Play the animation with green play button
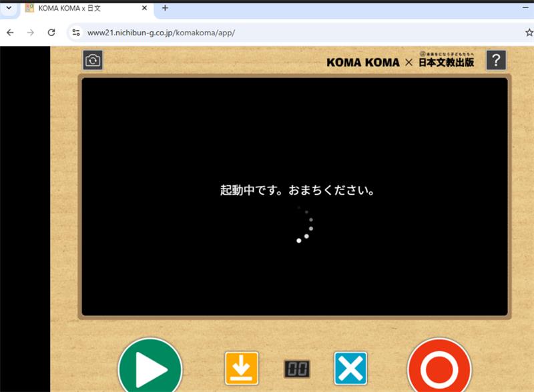534x392 pixels. tap(150, 369)
